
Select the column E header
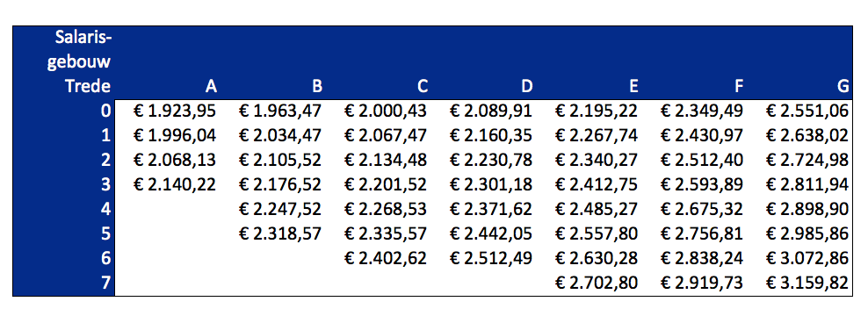[x=633, y=86]
